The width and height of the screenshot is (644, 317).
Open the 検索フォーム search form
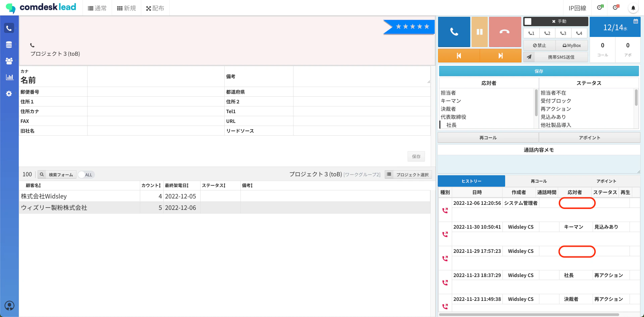point(57,175)
